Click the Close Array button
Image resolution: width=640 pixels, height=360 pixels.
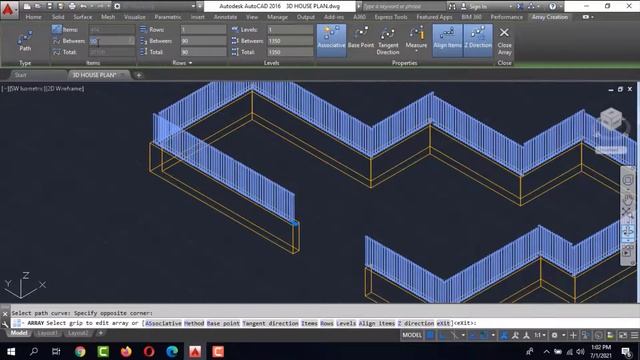[x=504, y=41]
